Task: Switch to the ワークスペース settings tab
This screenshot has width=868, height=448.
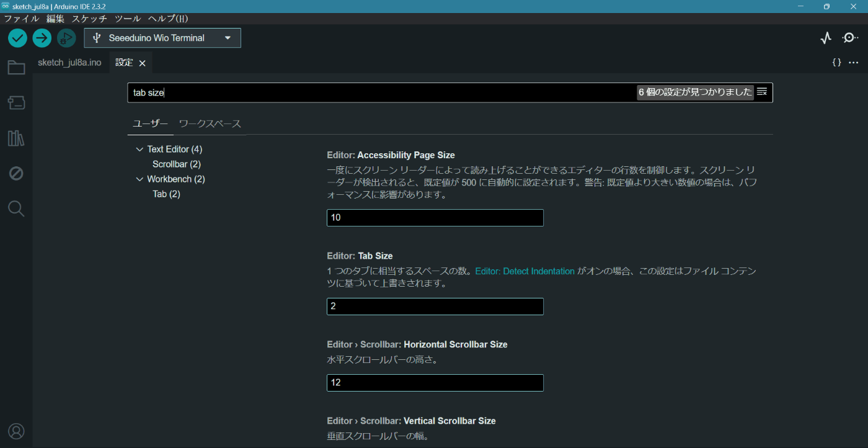Action: pos(210,123)
